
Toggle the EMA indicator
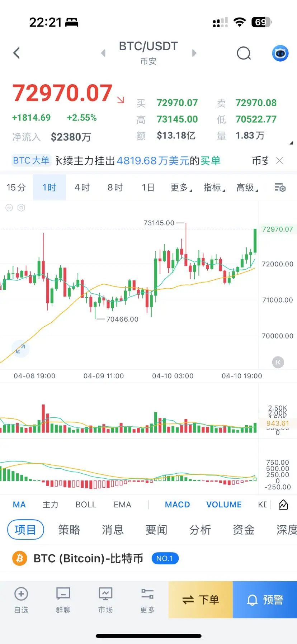coord(122,505)
